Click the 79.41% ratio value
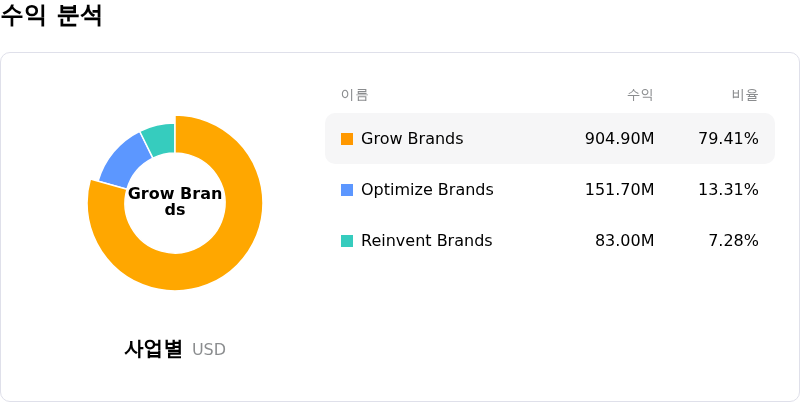 tap(729, 139)
